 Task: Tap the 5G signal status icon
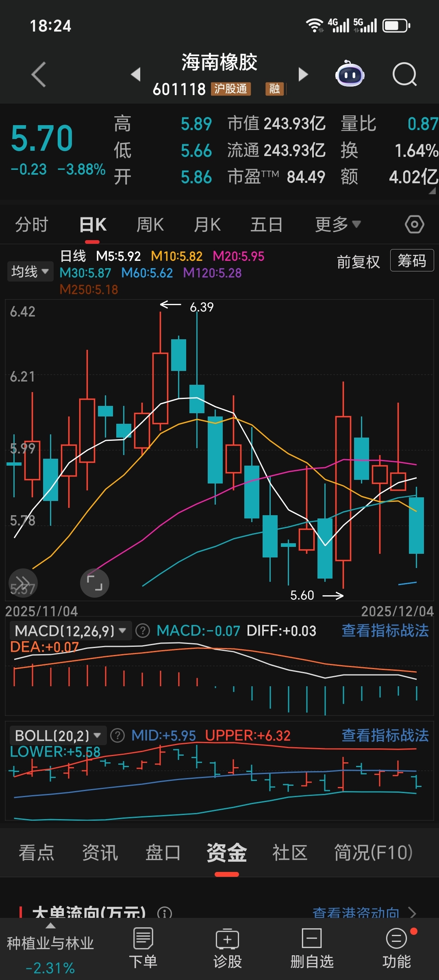click(365, 25)
